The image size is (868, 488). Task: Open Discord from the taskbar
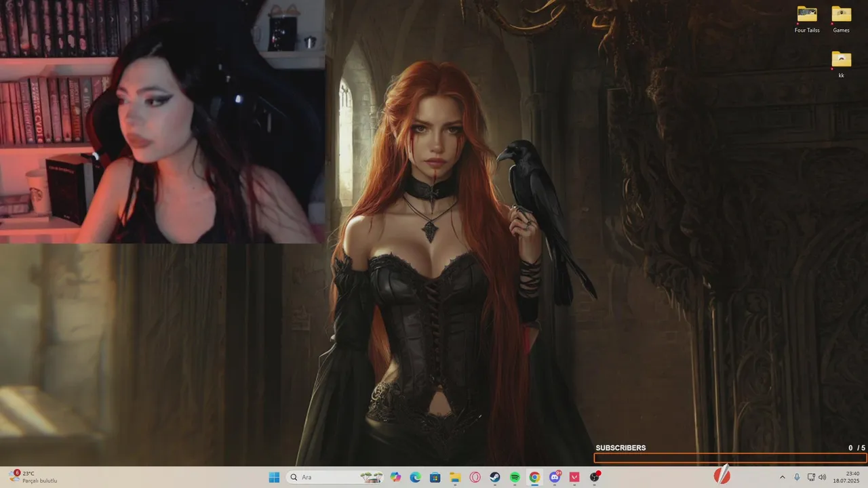(x=555, y=477)
